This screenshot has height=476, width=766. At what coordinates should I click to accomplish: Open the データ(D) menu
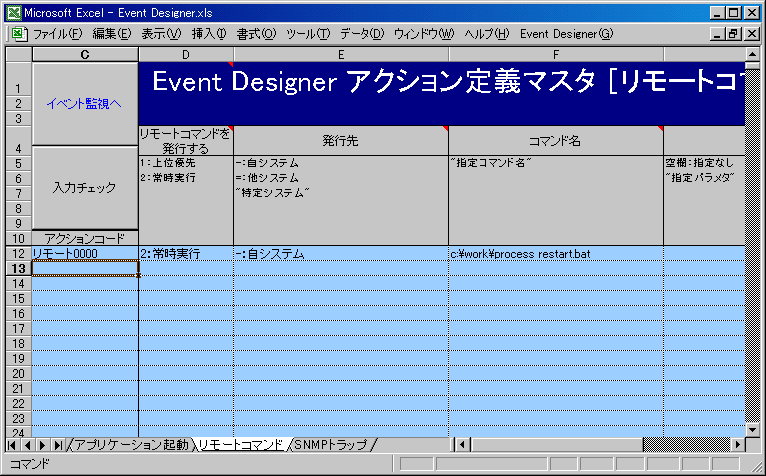pyautogui.click(x=362, y=34)
